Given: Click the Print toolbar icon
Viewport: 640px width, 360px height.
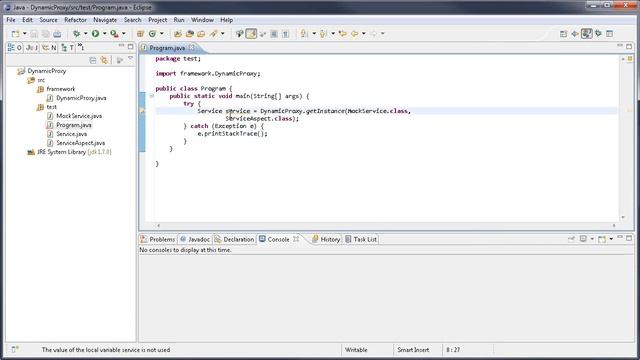Looking at the screenshot, I should coord(57,33).
